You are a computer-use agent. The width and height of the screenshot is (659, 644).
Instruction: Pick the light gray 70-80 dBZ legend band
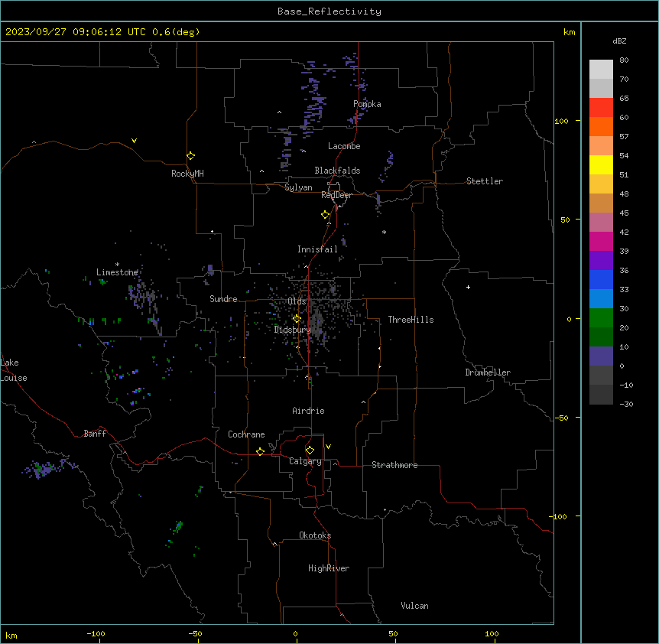[601, 69]
